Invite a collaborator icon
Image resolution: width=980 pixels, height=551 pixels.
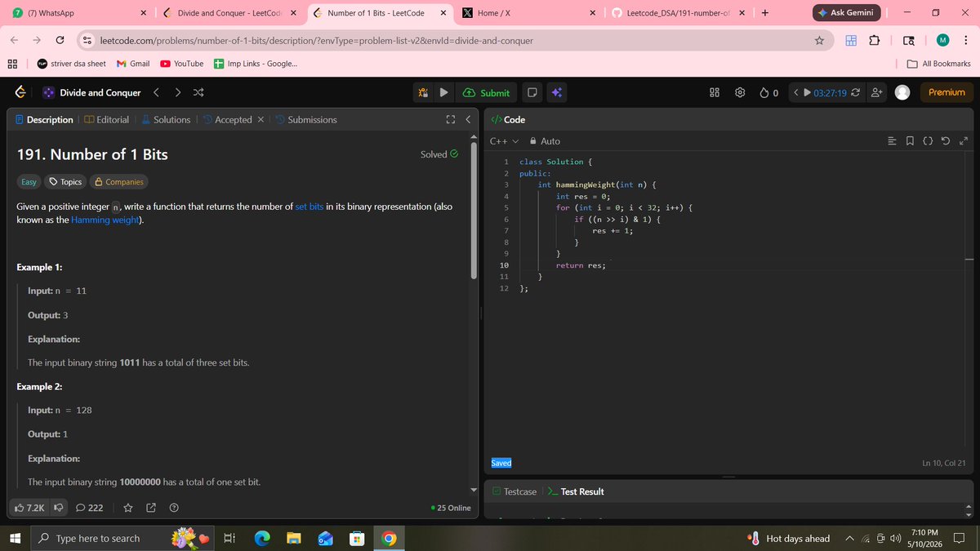click(877, 92)
